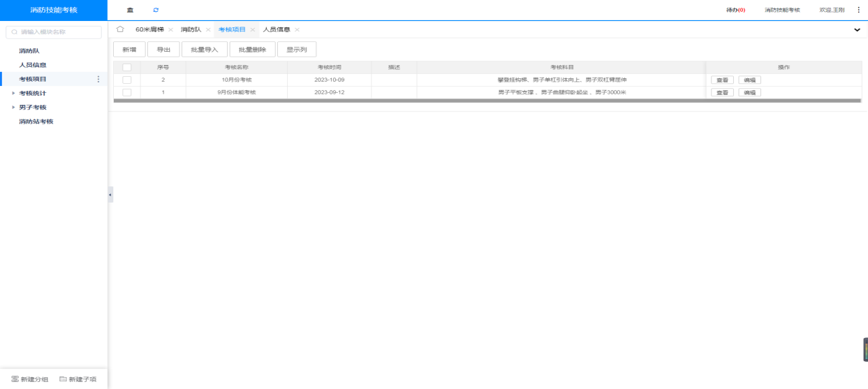Open the tab list dropdown chevron

[x=858, y=30]
